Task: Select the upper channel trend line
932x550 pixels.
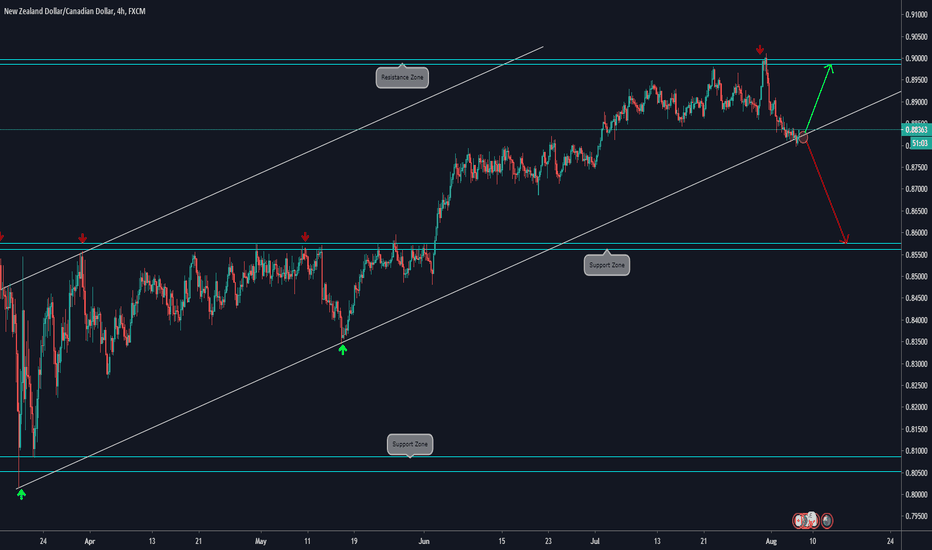Action: click(272, 168)
